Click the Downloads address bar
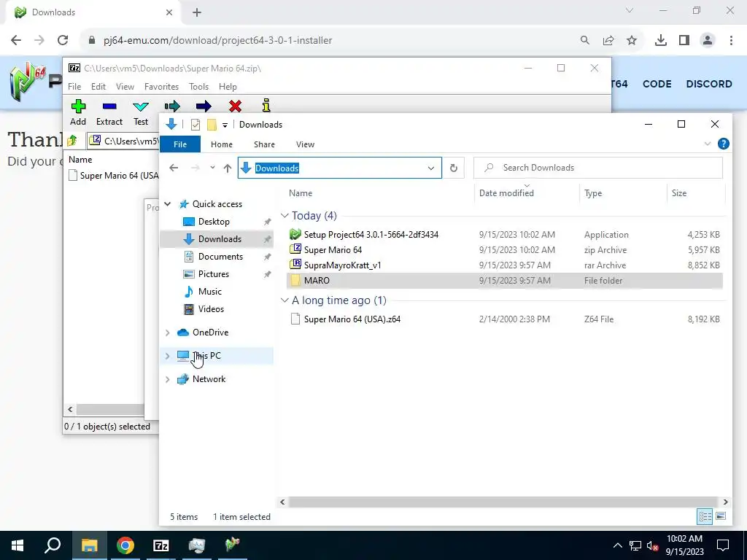747x560 pixels. 340,168
